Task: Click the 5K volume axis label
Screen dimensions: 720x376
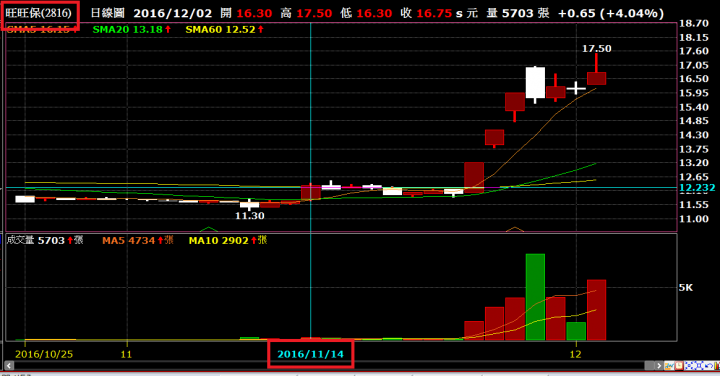Action: [686, 288]
